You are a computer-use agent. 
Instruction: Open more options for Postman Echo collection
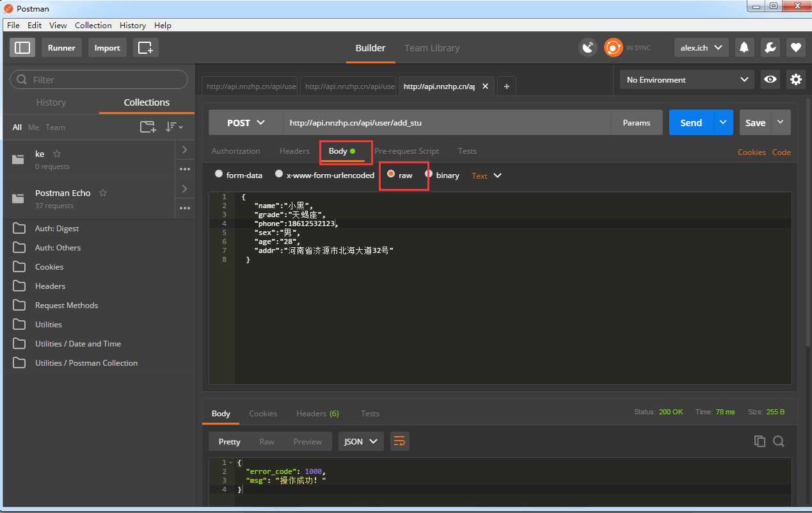coord(185,208)
